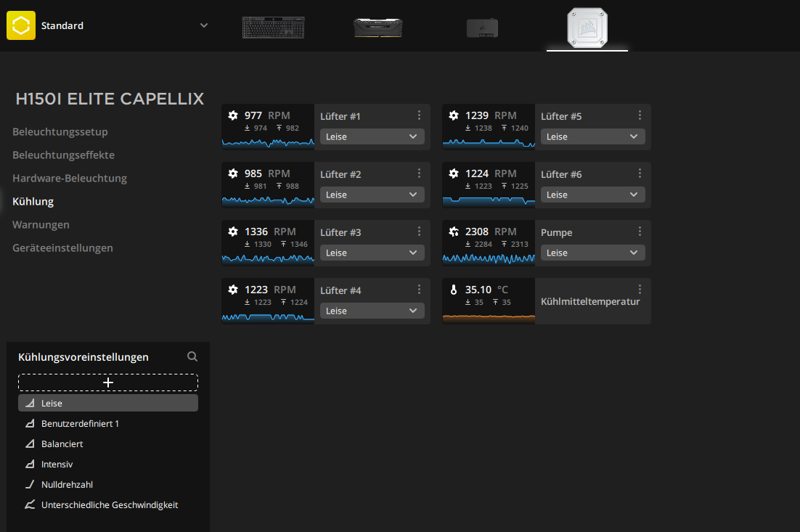Click the fan icon of Lüfter #5
The width and height of the screenshot is (800, 532).
coord(454,115)
